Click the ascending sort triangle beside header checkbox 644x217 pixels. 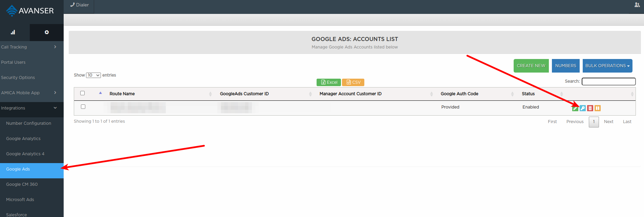click(100, 93)
